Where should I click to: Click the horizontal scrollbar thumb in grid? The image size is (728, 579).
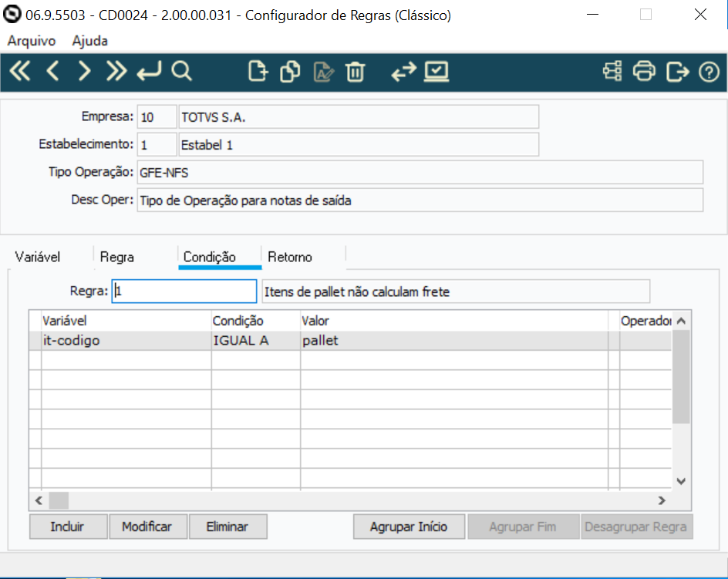pos(59,500)
